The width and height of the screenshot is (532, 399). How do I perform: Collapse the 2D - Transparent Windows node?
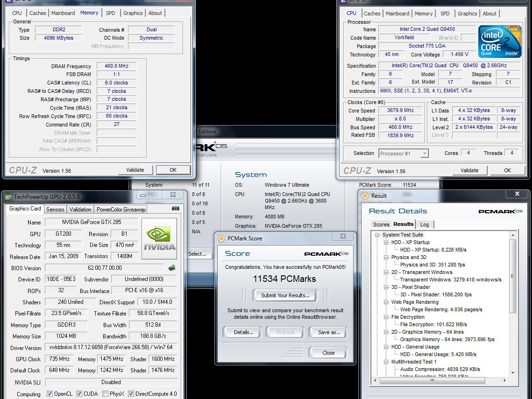[x=386, y=272]
